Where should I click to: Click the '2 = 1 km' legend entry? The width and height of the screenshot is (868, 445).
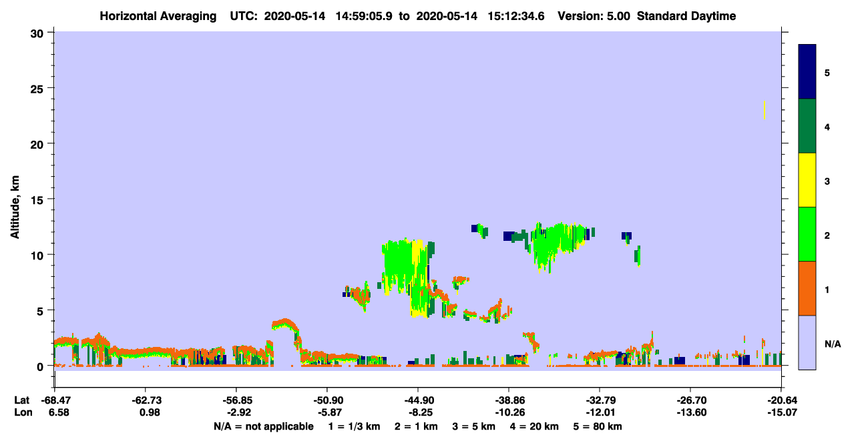(417, 426)
